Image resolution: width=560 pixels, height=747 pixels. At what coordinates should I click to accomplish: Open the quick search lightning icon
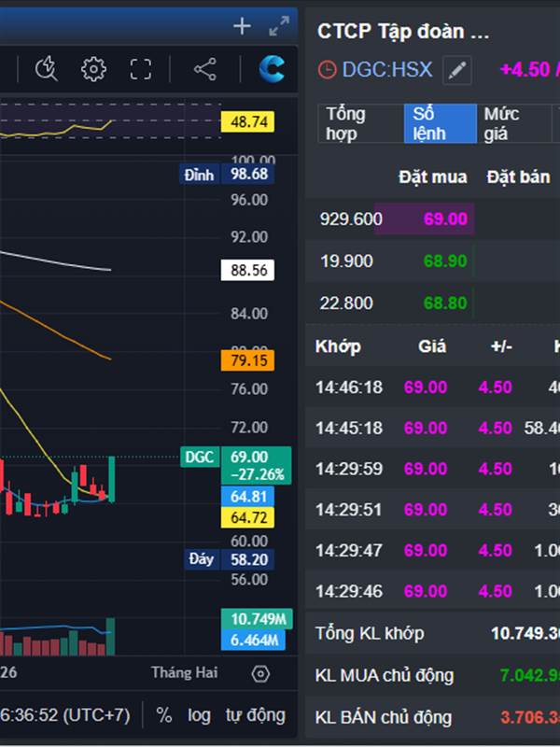[47, 69]
